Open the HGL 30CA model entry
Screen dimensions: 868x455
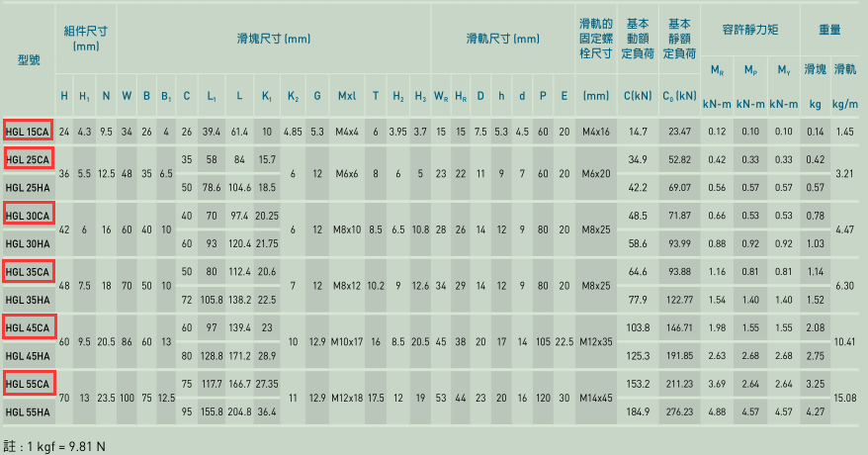[27, 216]
